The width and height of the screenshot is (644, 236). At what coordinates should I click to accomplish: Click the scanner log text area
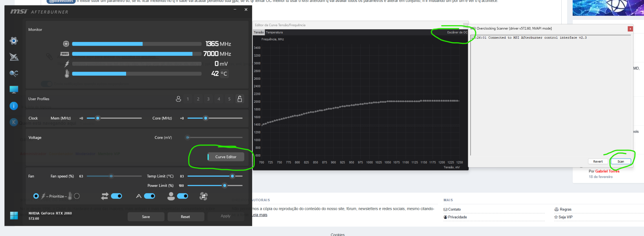(x=551, y=95)
